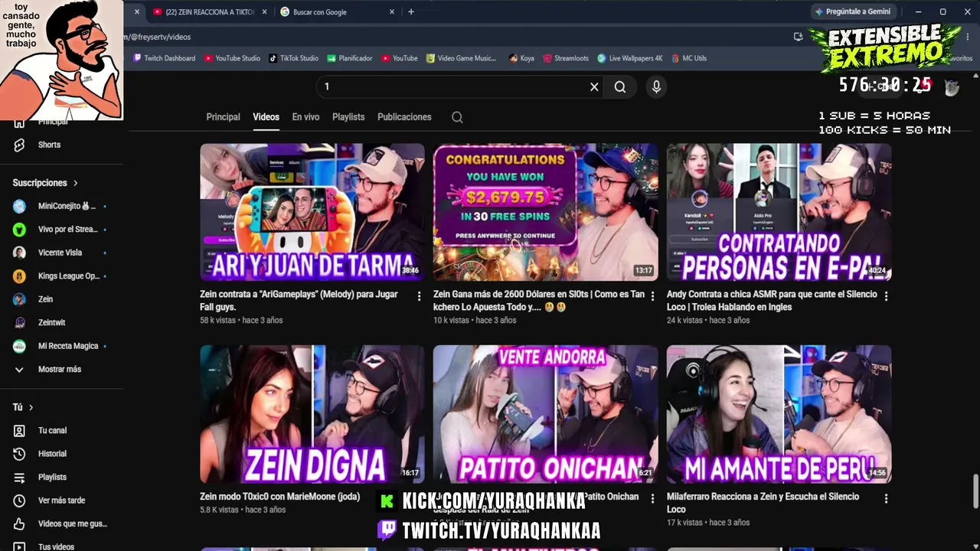The width and height of the screenshot is (980, 551).
Task: Open Twitch Dashboard bookmark
Action: point(164,58)
